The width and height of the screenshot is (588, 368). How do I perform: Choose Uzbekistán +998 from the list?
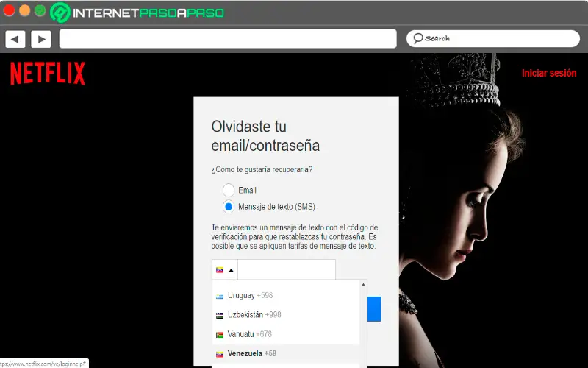[x=286, y=315]
